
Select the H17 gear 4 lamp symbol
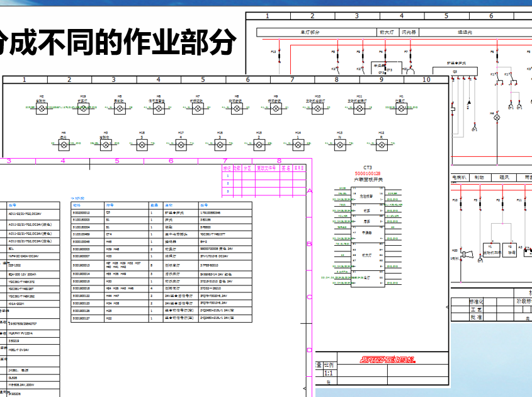181,145
